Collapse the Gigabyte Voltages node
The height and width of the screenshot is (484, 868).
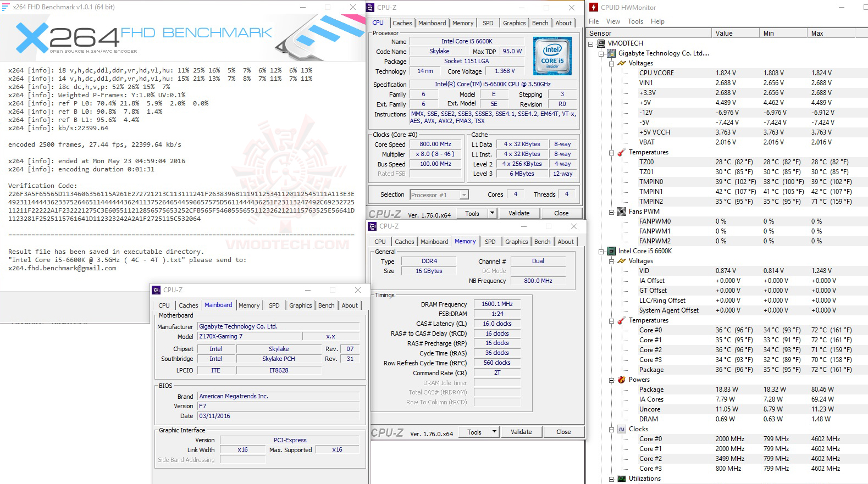click(x=612, y=63)
